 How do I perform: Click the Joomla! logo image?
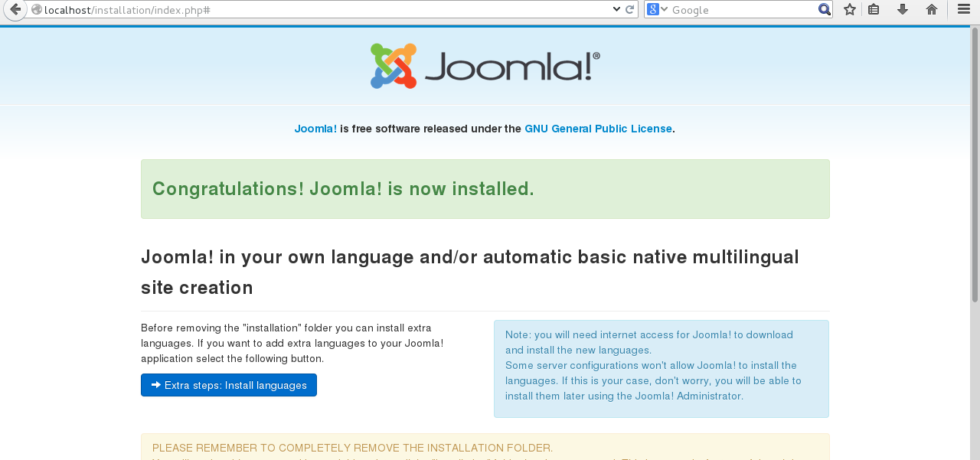pos(485,66)
